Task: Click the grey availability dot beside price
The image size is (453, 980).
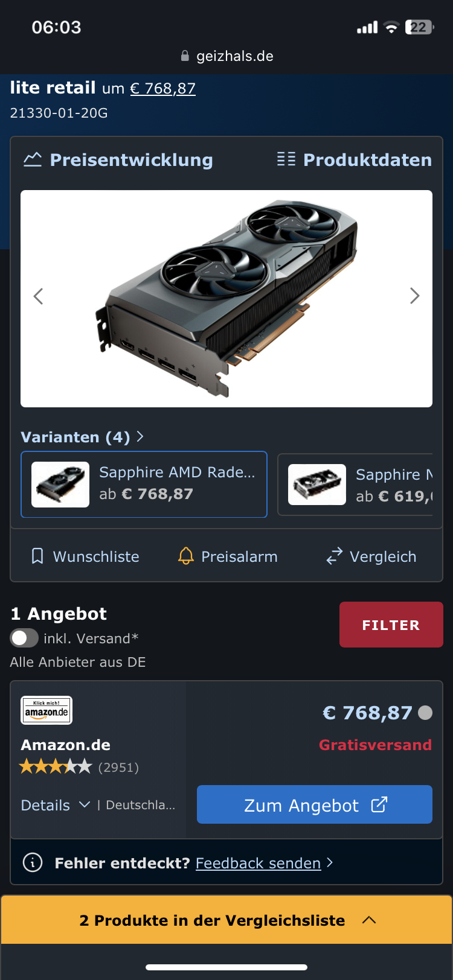Action: (425, 713)
